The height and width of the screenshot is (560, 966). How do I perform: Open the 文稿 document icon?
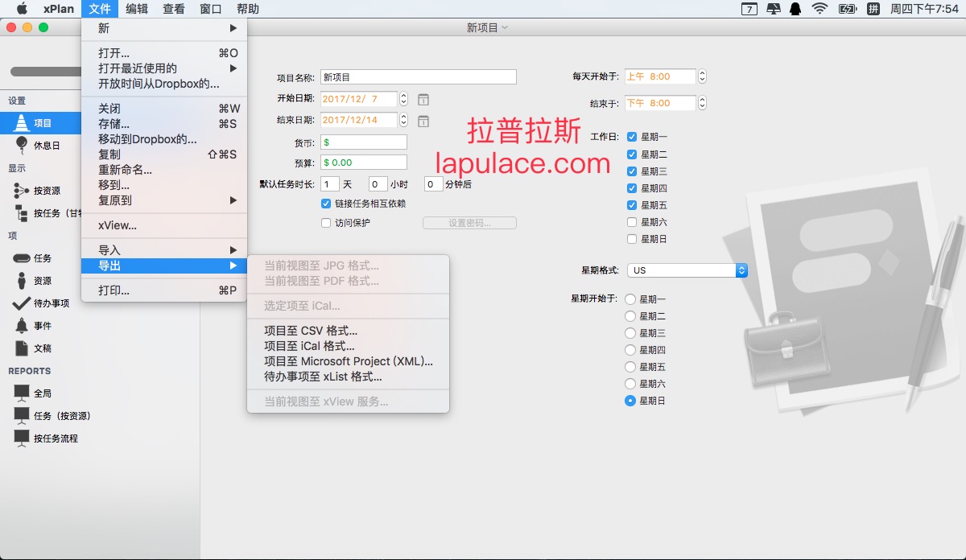tap(22, 348)
